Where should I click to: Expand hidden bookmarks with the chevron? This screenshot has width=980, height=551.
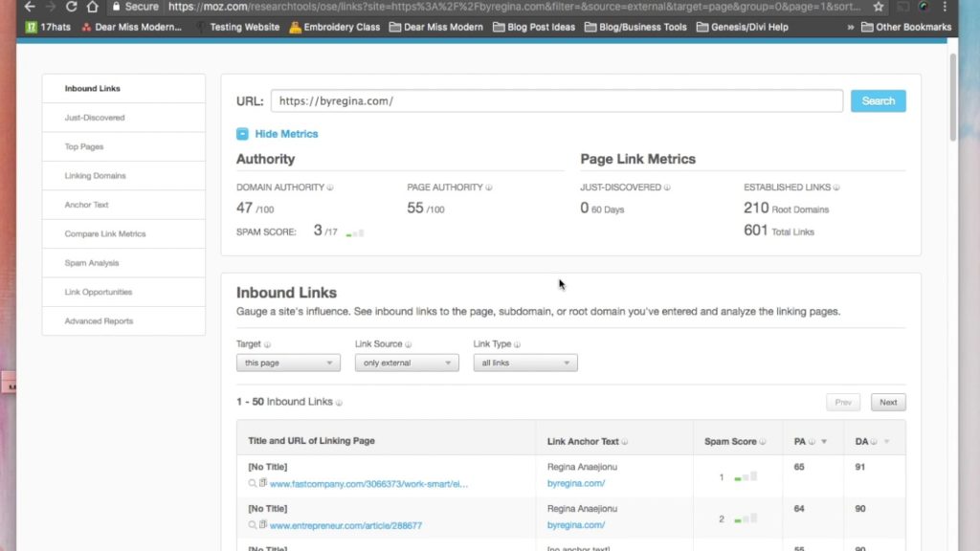[850, 28]
